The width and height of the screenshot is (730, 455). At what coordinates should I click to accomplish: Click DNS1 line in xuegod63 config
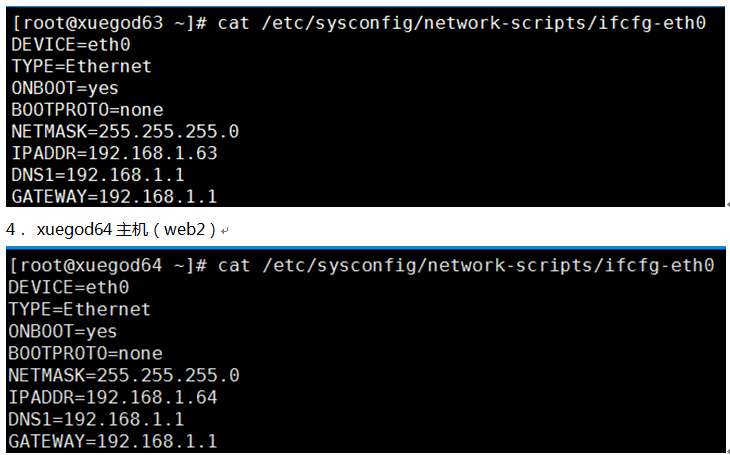98,175
